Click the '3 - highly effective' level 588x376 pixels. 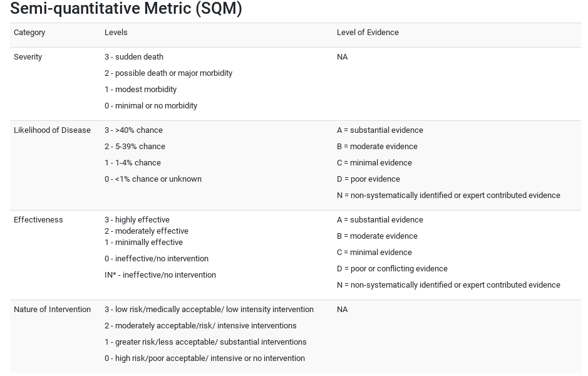(x=137, y=220)
